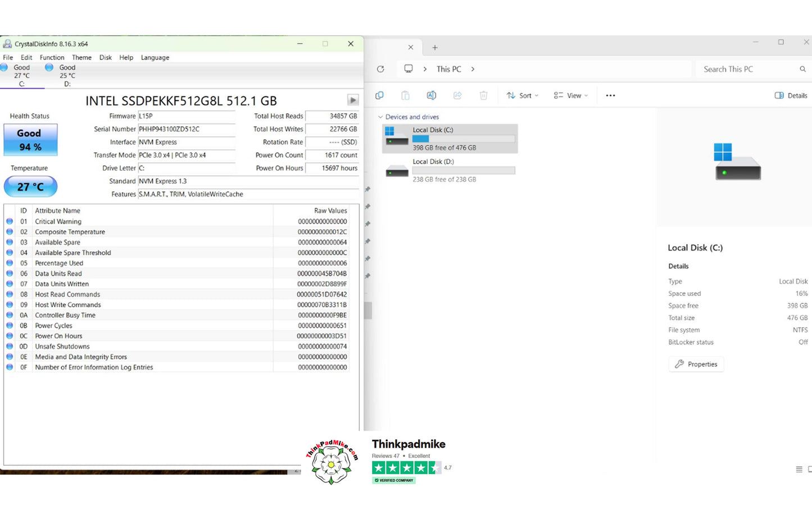Open the Theme menu
812x510 pixels.
81,57
